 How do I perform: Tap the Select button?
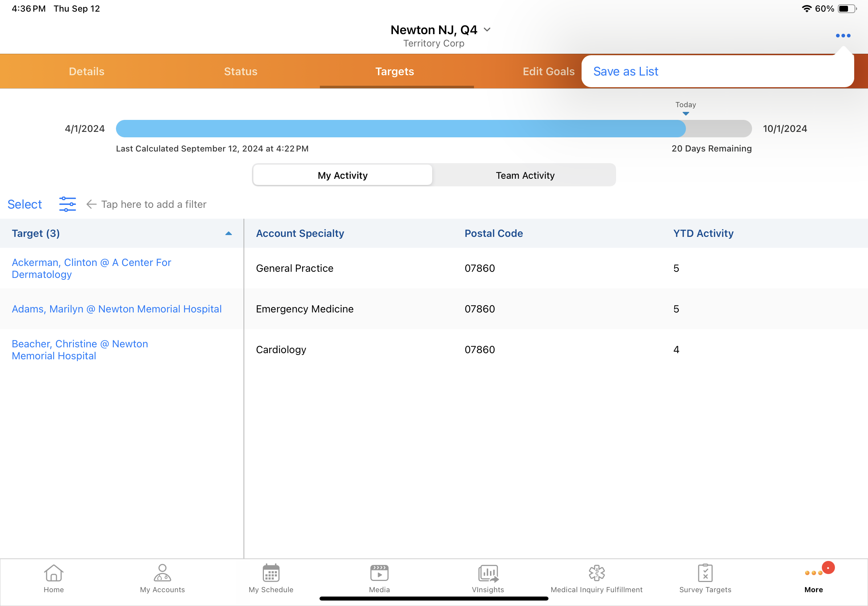[x=25, y=204]
